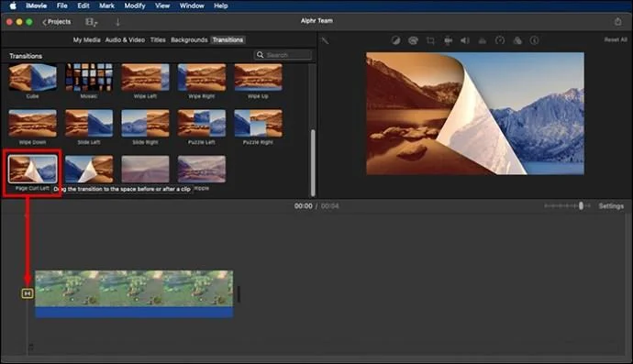Click the Import media down-arrow icon
The image size is (633, 364).
(117, 22)
